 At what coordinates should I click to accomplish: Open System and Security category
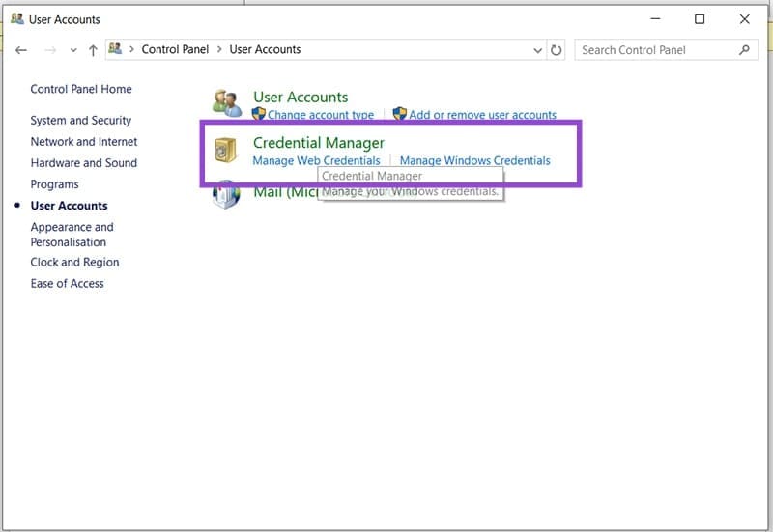81,120
